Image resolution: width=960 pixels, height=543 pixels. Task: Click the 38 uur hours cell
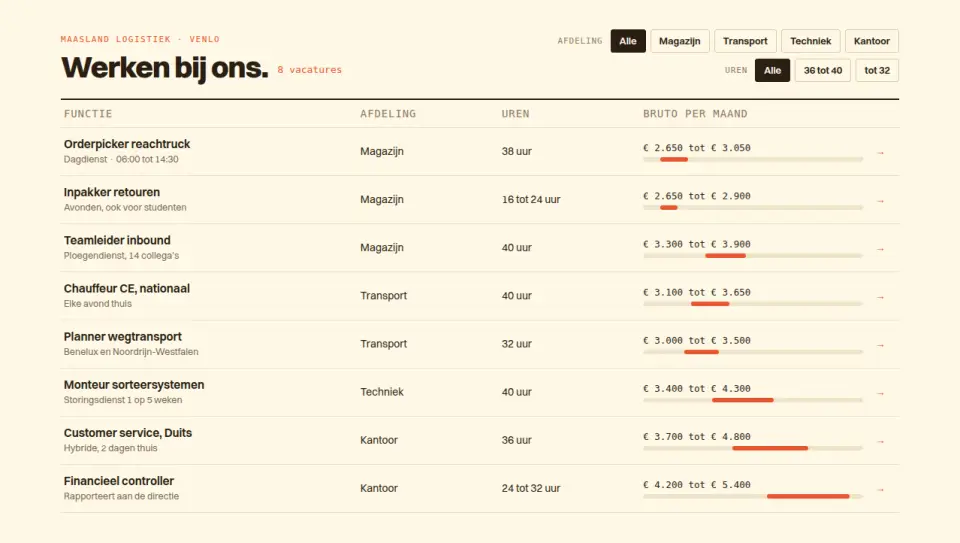(517, 151)
